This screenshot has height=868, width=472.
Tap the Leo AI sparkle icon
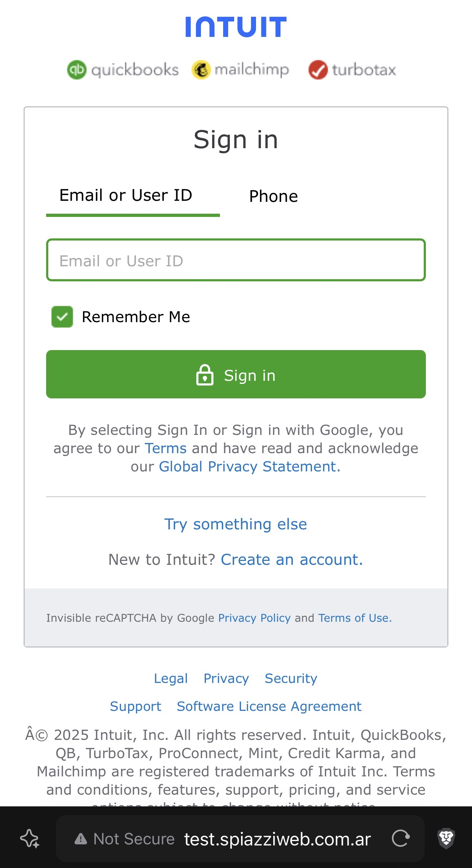pyautogui.click(x=30, y=838)
